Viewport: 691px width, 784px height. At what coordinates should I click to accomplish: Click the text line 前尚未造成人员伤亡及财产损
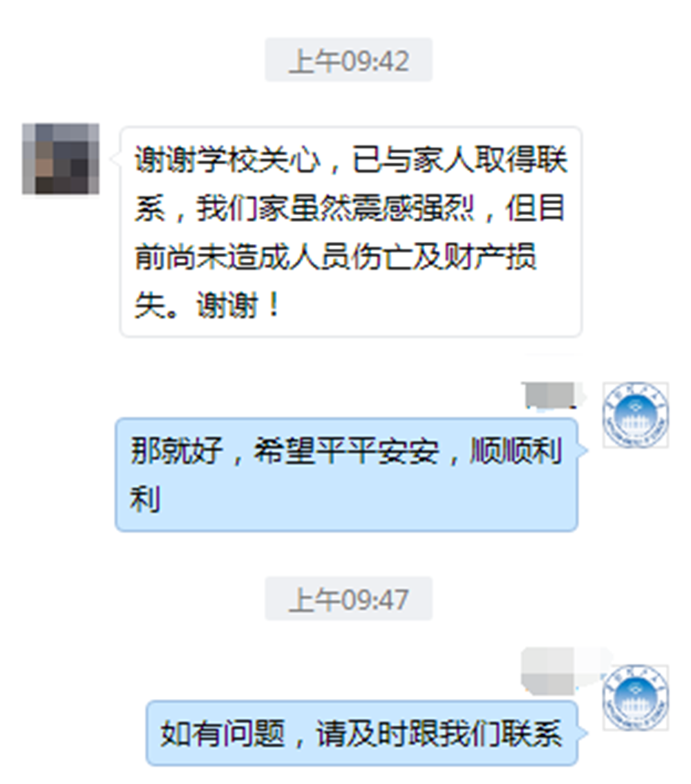click(x=336, y=256)
